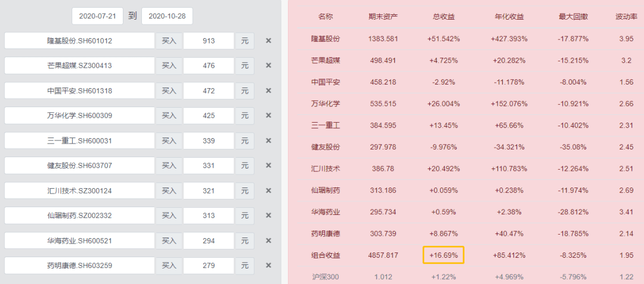644x284 pixels.
Task: Delete the 三一重工.SH600031 entry with X
Action: (x=268, y=141)
